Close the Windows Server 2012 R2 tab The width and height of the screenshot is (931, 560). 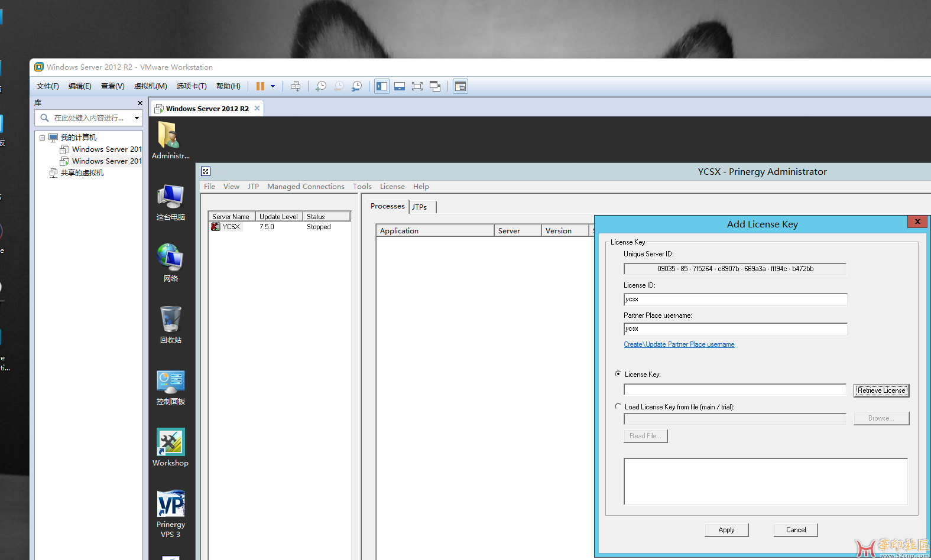click(x=257, y=108)
